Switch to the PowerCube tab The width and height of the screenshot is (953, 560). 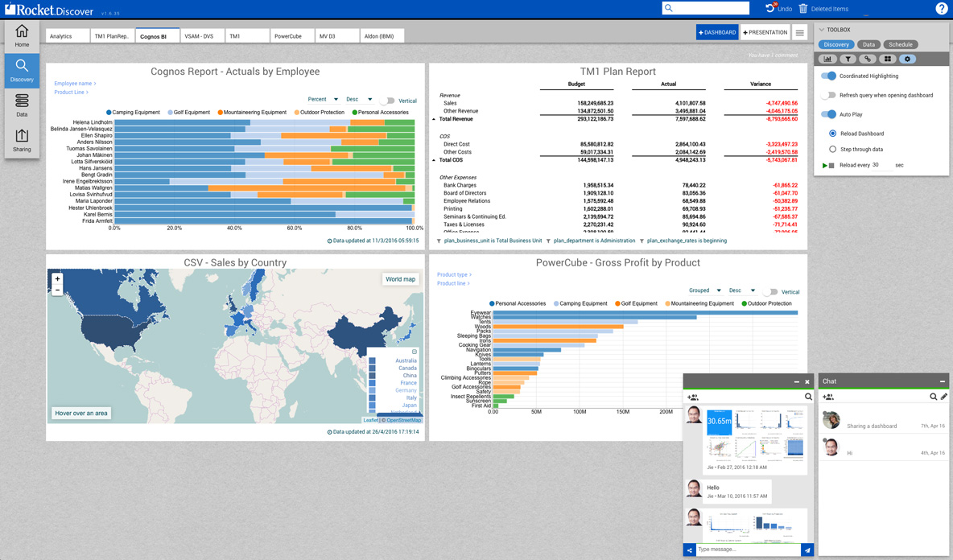coord(292,36)
